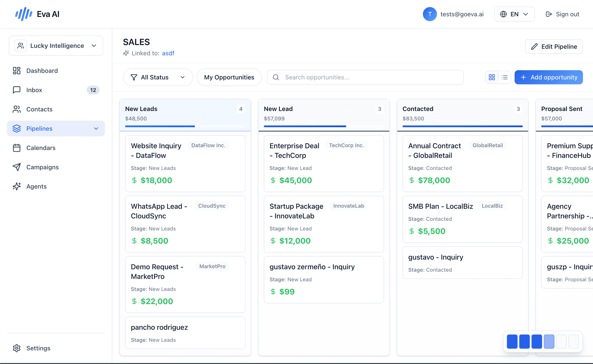Open Campaigns via the paper plane icon
The image size is (593, 364).
tap(17, 167)
